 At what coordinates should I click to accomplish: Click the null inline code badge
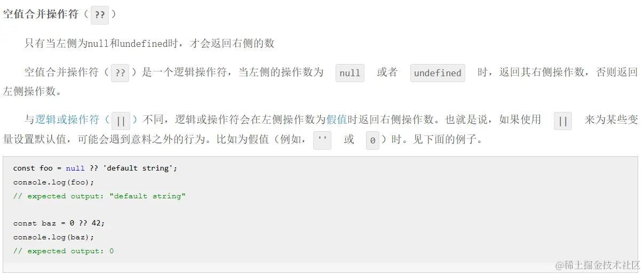click(350, 73)
